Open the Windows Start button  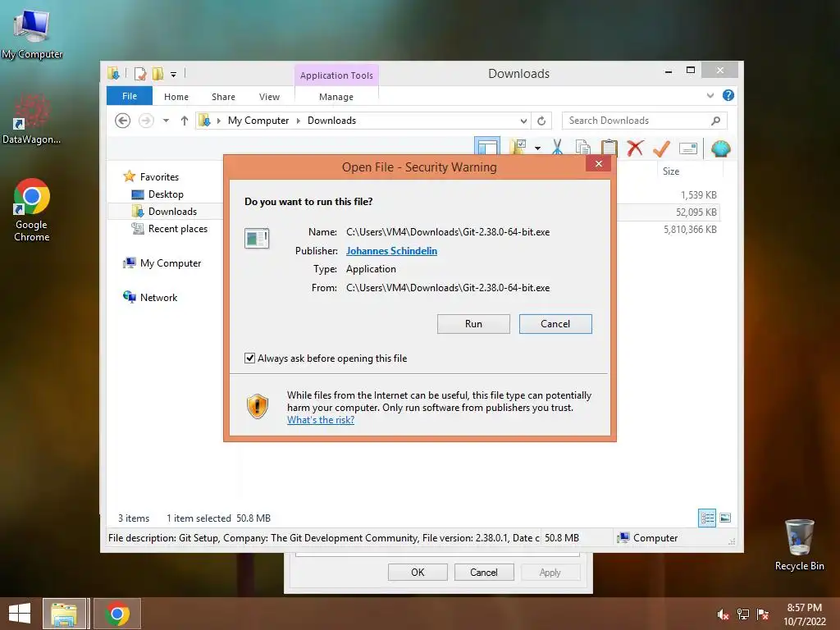(x=20, y=614)
